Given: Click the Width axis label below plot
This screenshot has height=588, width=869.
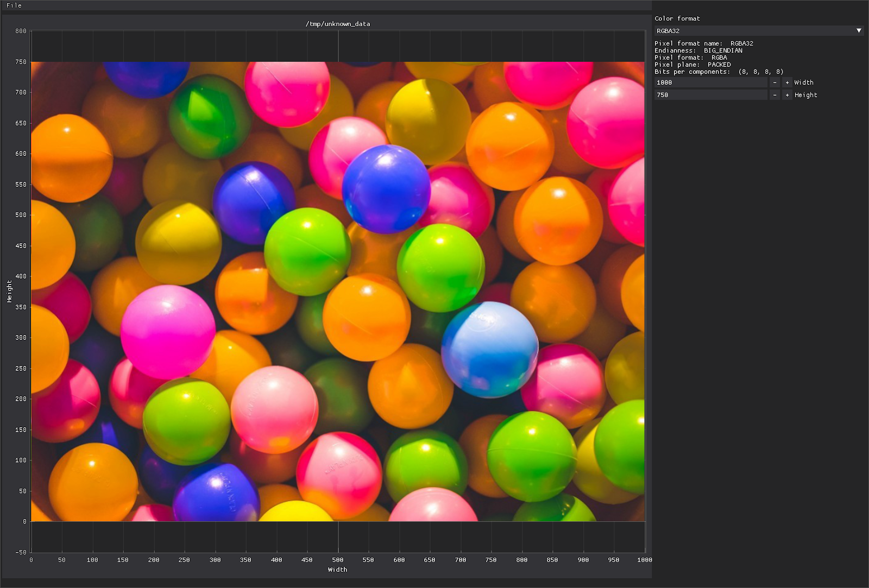Looking at the screenshot, I should point(338,570).
